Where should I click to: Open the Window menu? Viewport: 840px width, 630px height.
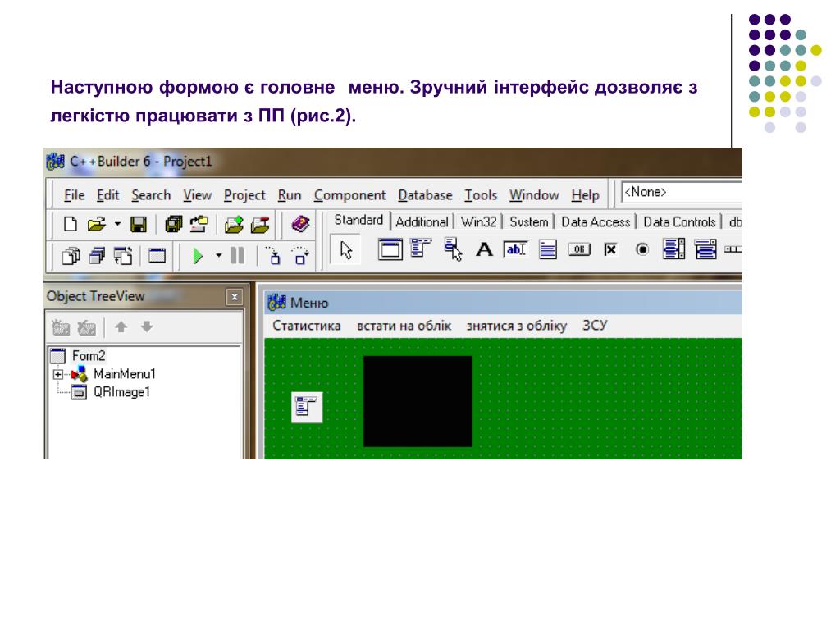(x=533, y=195)
